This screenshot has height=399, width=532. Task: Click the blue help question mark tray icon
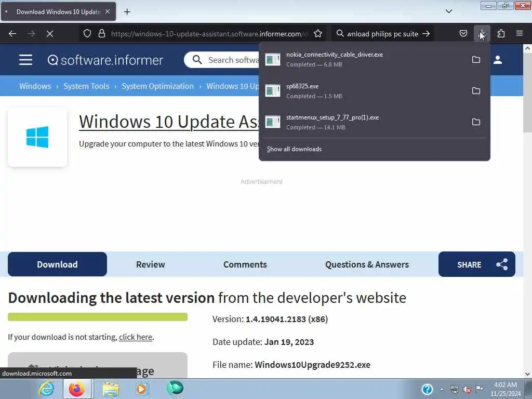coord(427,389)
